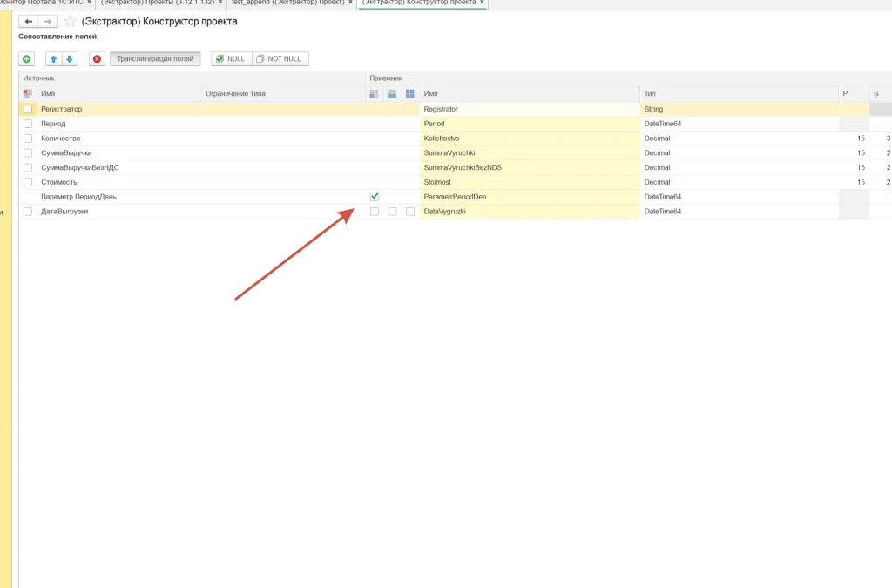
Task: Move selected row up with blue arrow
Action: (53, 59)
